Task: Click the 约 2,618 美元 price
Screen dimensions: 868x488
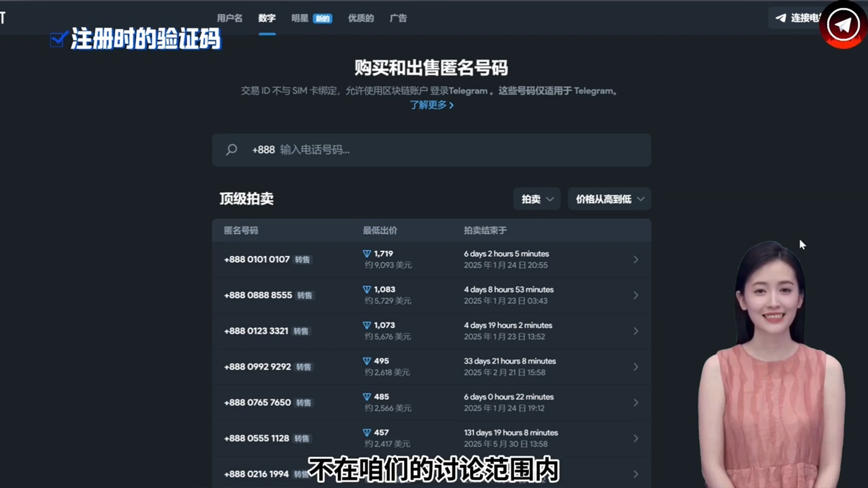Action: pyautogui.click(x=387, y=372)
